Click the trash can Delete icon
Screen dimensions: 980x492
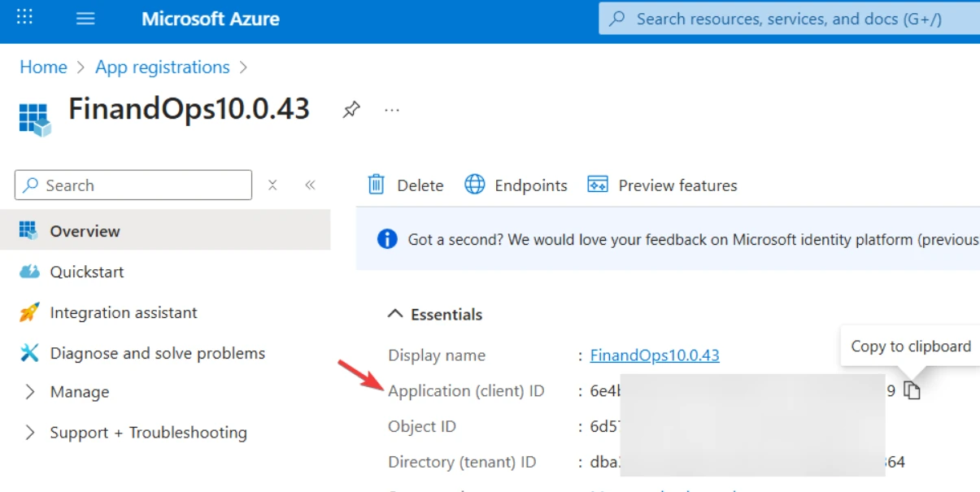377,185
